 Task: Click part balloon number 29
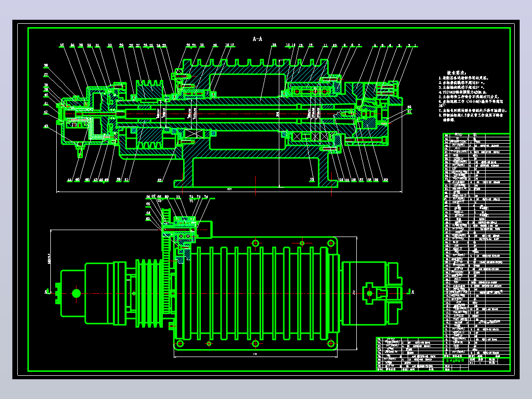(x=121, y=45)
